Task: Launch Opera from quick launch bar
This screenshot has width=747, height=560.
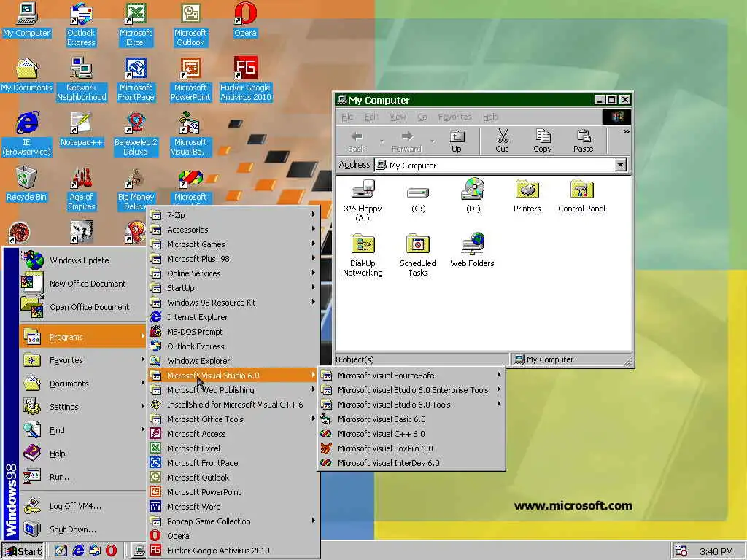Action: [x=111, y=551]
